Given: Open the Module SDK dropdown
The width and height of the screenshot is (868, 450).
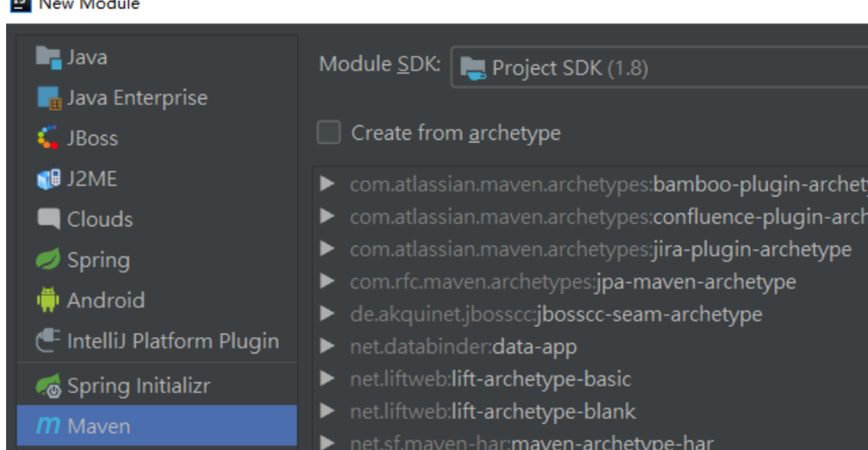Looking at the screenshot, I should click(x=659, y=68).
